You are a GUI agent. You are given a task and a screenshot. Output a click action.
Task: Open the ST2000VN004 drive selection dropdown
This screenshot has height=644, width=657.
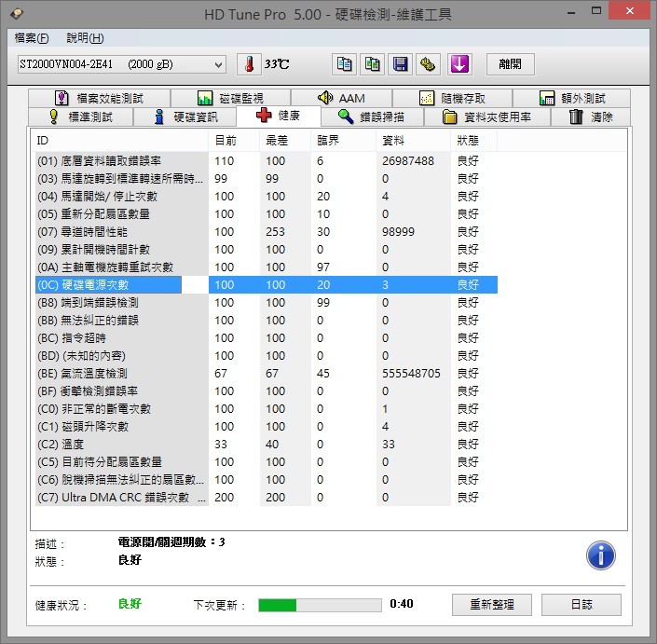[122, 64]
